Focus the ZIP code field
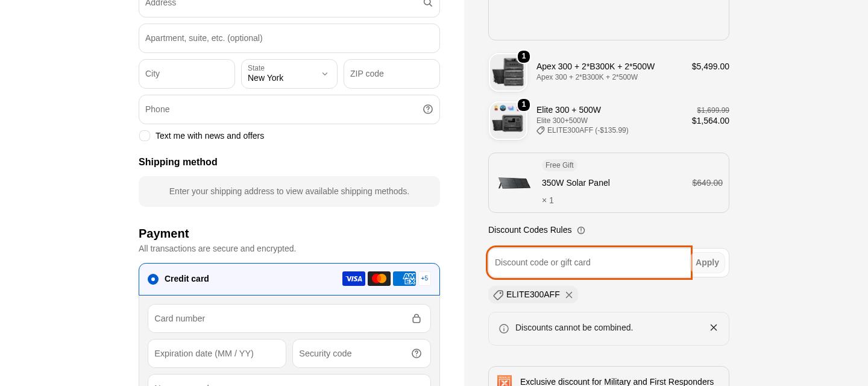The width and height of the screenshot is (868, 386). coord(392,74)
